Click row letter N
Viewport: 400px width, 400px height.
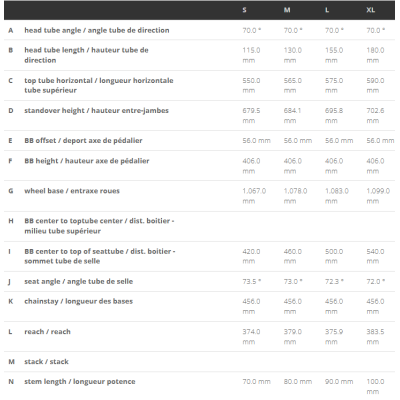(11, 382)
